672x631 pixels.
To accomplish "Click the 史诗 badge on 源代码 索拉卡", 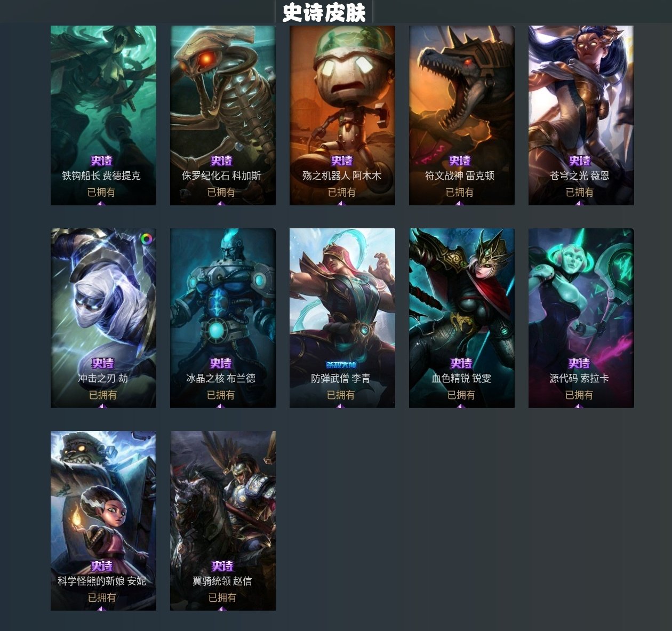I will click(579, 363).
